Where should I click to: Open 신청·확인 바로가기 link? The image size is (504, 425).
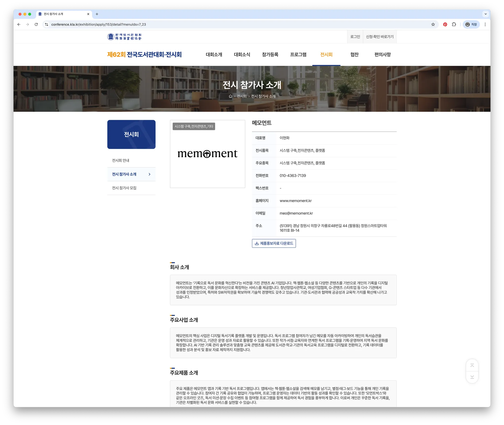pos(379,37)
